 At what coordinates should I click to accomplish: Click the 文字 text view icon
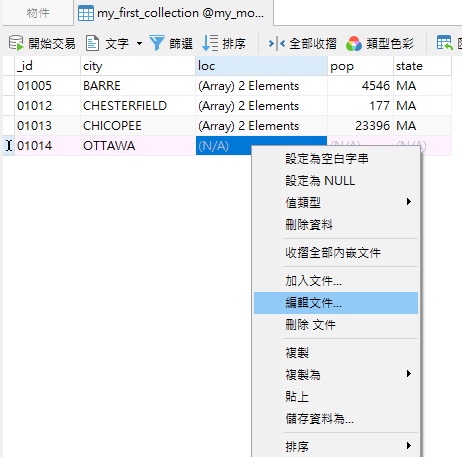[92, 43]
